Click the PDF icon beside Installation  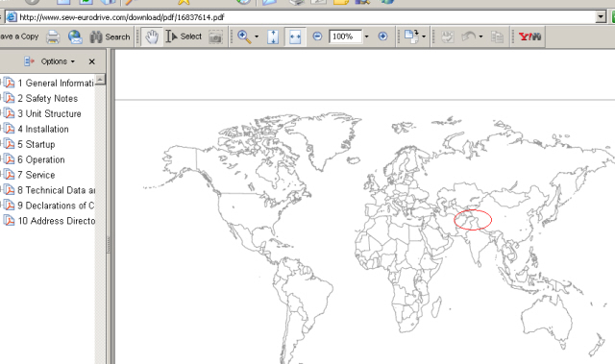9,129
